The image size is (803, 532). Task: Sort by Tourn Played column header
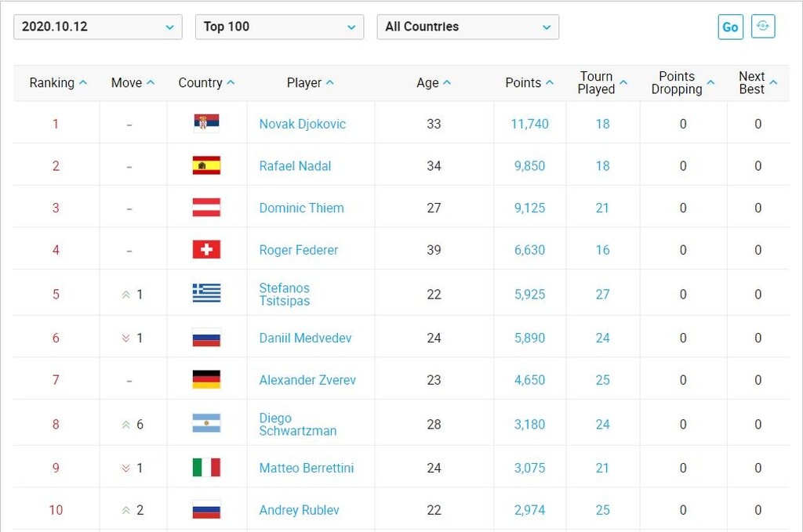coord(602,83)
